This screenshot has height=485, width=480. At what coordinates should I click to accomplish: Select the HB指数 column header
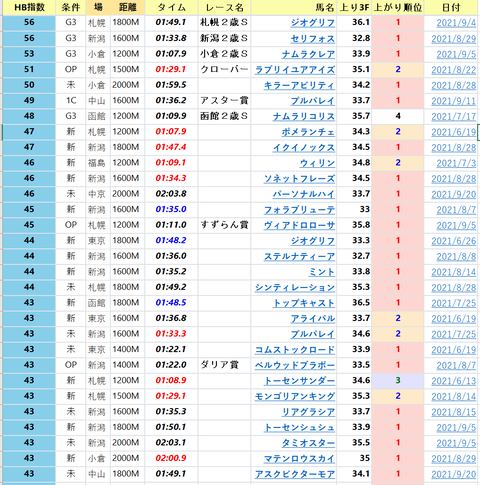(x=29, y=7)
